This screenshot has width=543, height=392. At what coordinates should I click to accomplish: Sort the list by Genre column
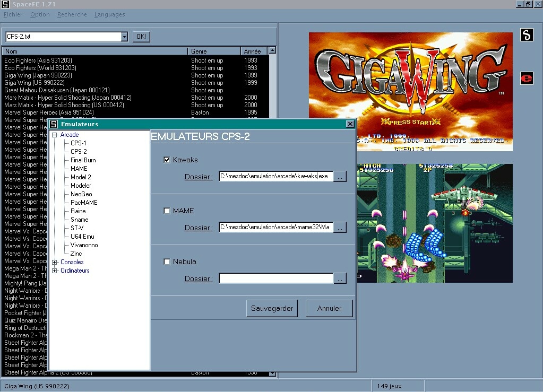pyautogui.click(x=214, y=51)
